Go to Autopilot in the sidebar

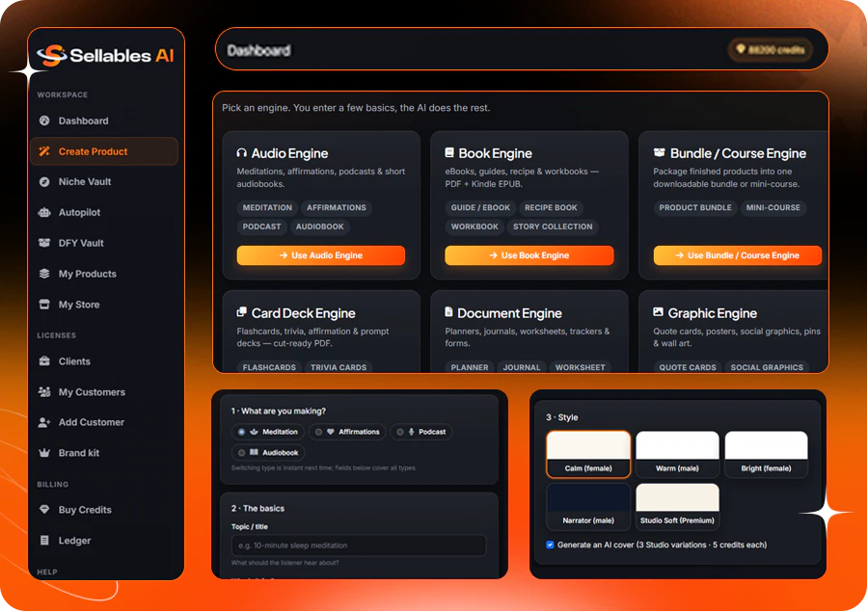coord(104,212)
